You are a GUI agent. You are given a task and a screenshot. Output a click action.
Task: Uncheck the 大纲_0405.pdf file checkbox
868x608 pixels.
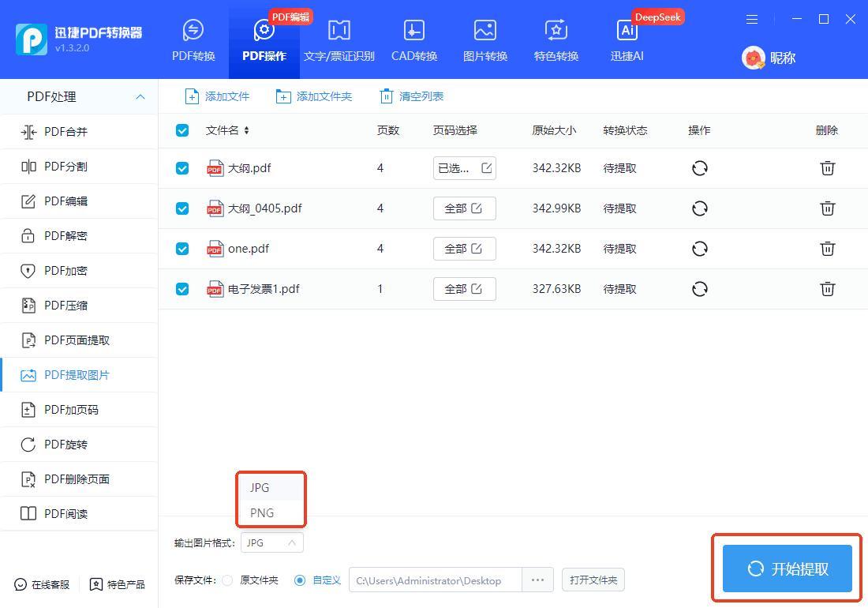[182, 208]
